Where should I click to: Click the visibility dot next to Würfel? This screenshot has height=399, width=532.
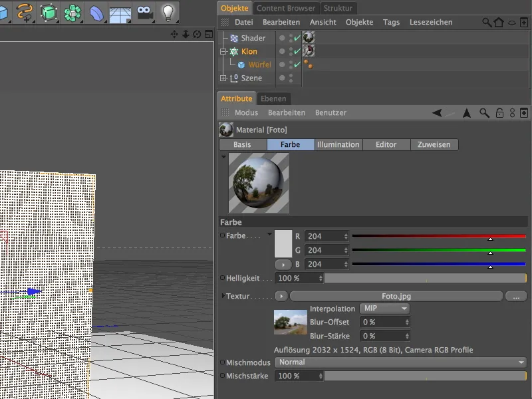click(x=282, y=65)
